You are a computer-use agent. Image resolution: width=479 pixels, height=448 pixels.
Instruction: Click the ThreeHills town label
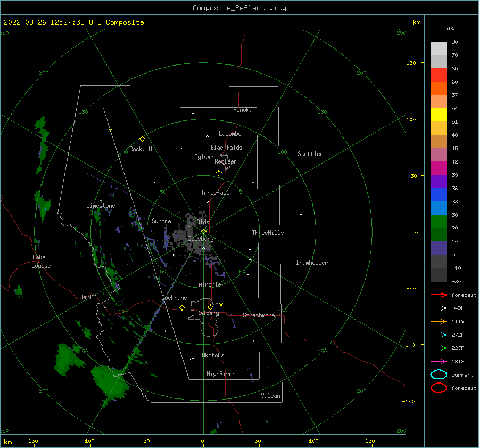point(268,233)
